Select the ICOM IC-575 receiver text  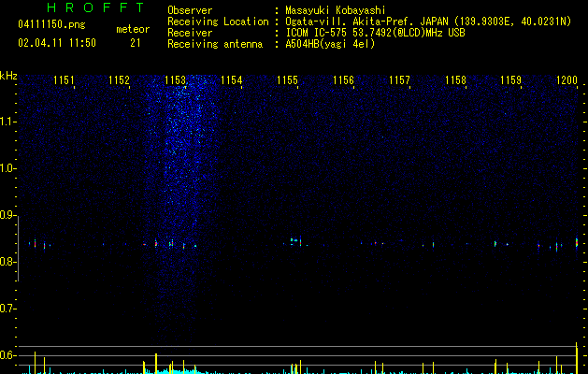click(376, 33)
